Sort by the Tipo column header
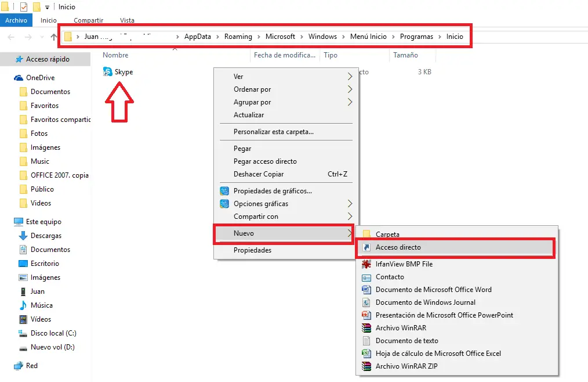Screen dimensions: 588x382 click(x=331, y=55)
